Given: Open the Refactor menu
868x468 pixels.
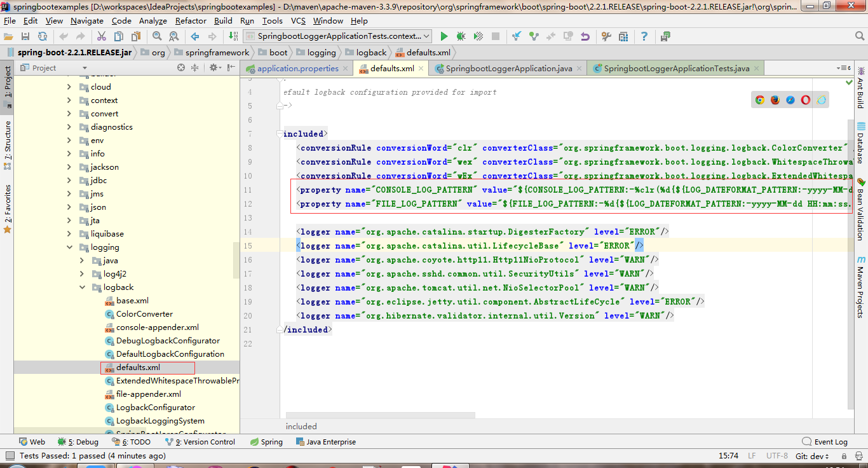Looking at the screenshot, I should 191,20.
